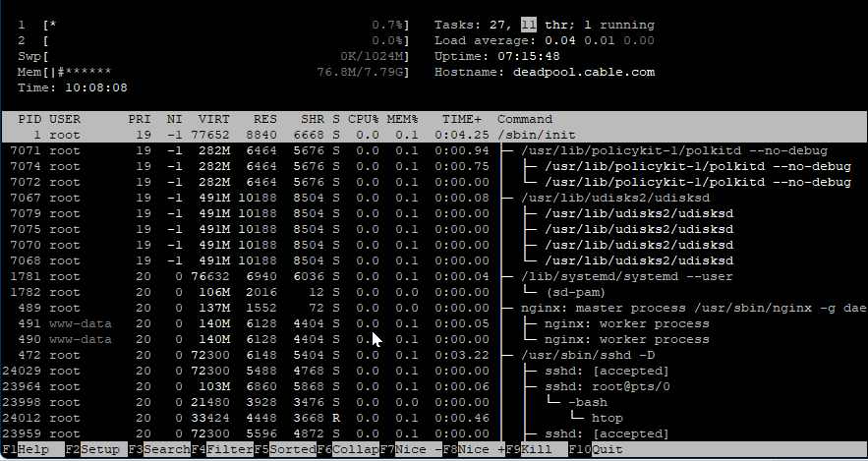868x461 pixels.
Task: Select the htop process row
Action: coord(606,418)
